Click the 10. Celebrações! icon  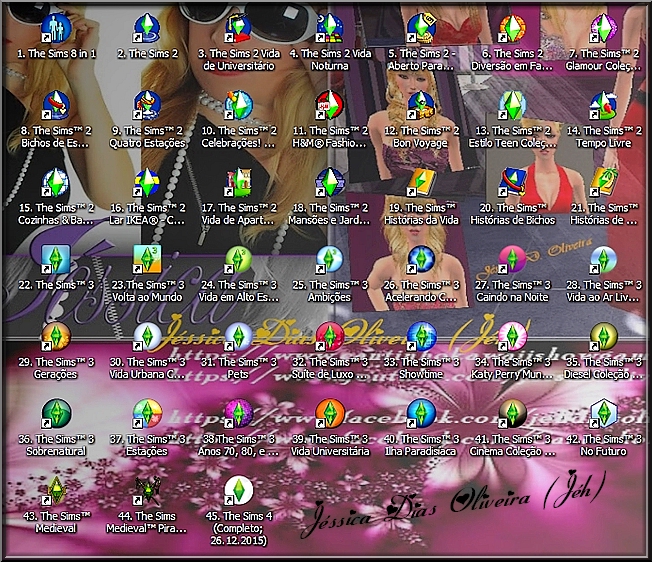click(239, 106)
